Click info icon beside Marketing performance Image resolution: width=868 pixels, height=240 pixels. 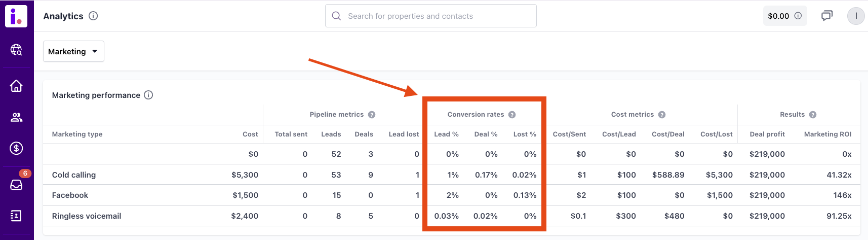(148, 95)
